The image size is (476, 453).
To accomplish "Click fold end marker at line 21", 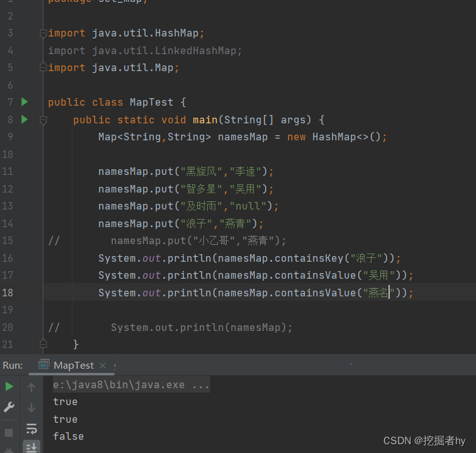I will (x=43, y=344).
